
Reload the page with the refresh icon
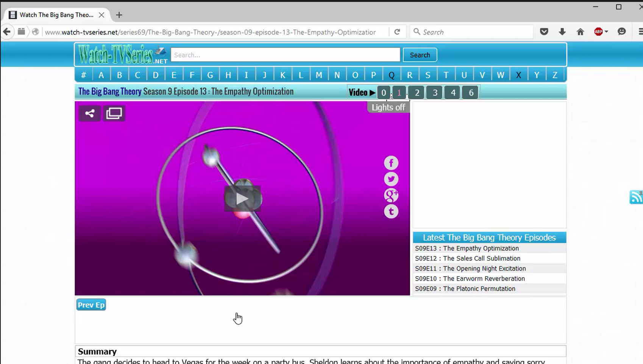coord(397,32)
